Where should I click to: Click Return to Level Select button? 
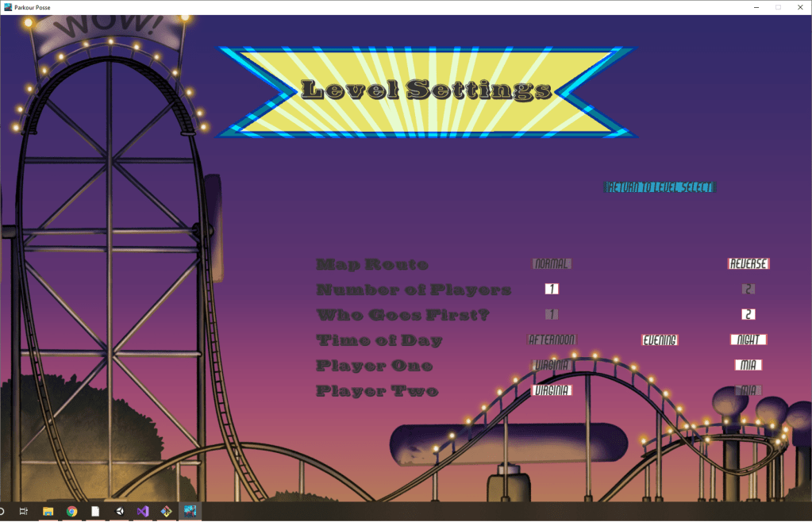(660, 187)
